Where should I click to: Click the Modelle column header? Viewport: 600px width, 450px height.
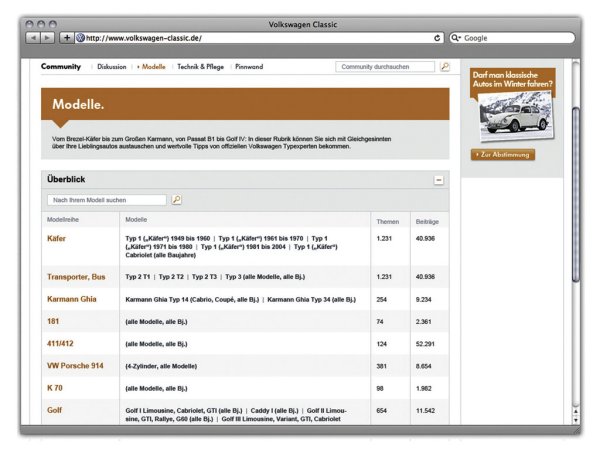[x=136, y=220]
